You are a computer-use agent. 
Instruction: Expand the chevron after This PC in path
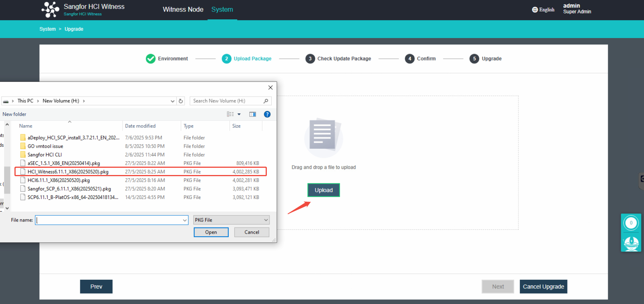click(38, 101)
